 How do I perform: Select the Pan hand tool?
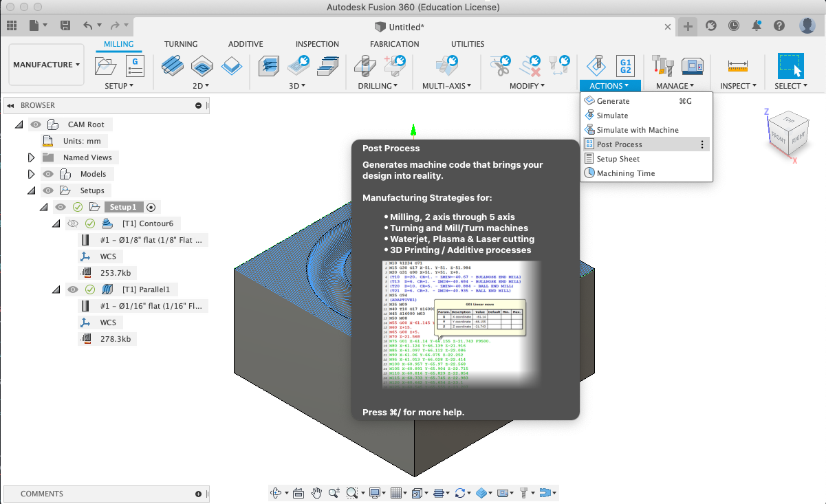[x=316, y=492]
